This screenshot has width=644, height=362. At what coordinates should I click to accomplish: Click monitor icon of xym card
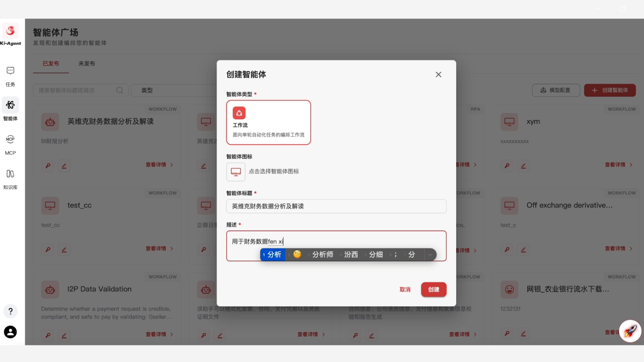coord(509,122)
